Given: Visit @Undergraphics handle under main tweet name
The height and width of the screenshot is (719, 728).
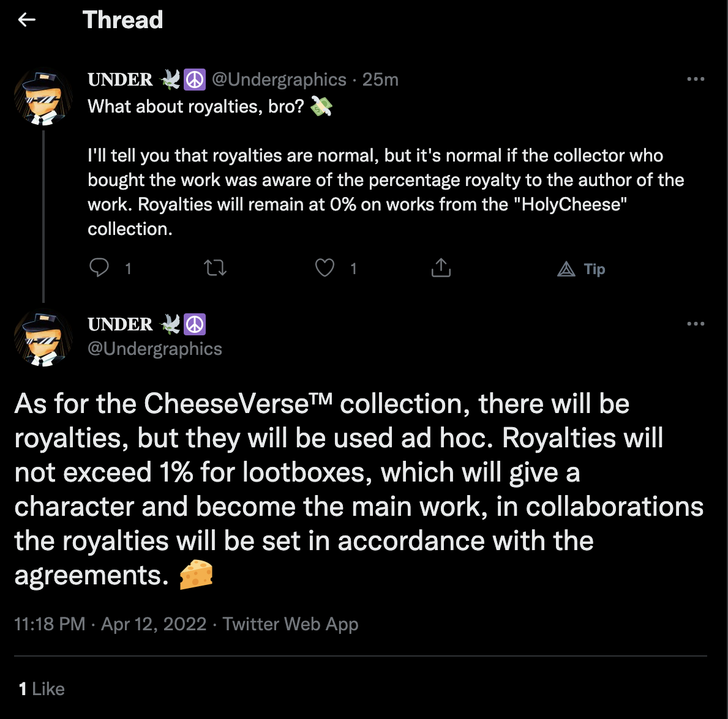Looking at the screenshot, I should coord(155,349).
